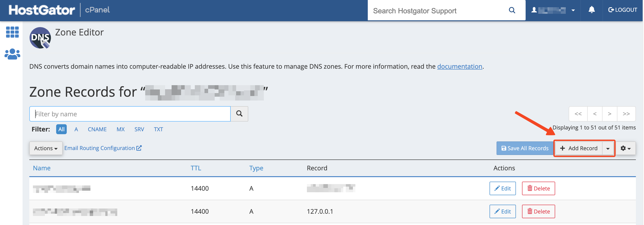Open the gear settings dropdown
The width and height of the screenshot is (644, 225).
point(626,148)
